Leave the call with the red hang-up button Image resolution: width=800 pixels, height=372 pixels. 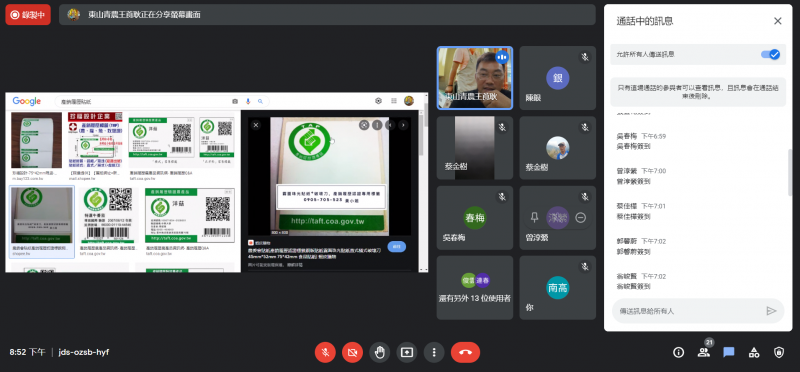pos(465,352)
